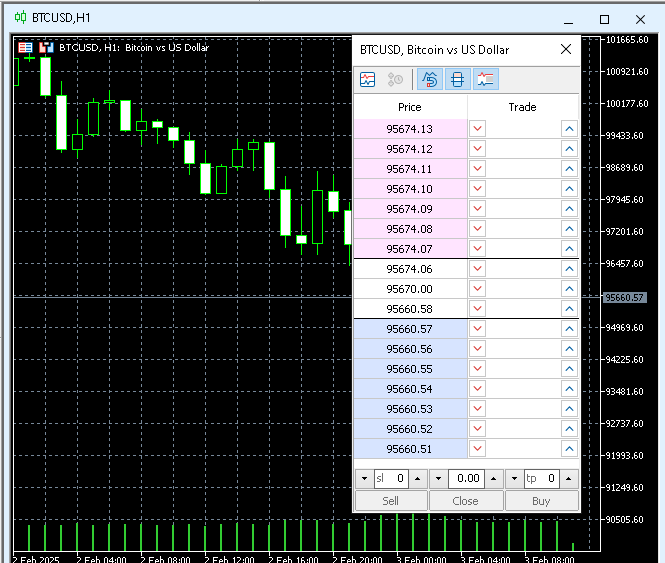Open Depth of Market icon on chart corner

click(x=25, y=47)
